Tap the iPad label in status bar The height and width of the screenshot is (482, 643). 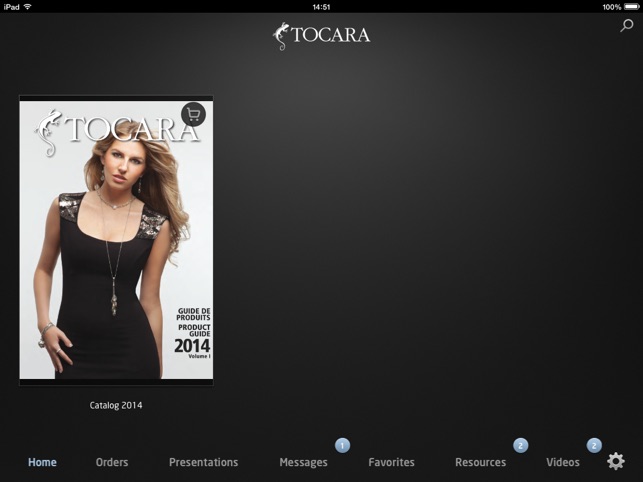point(11,7)
